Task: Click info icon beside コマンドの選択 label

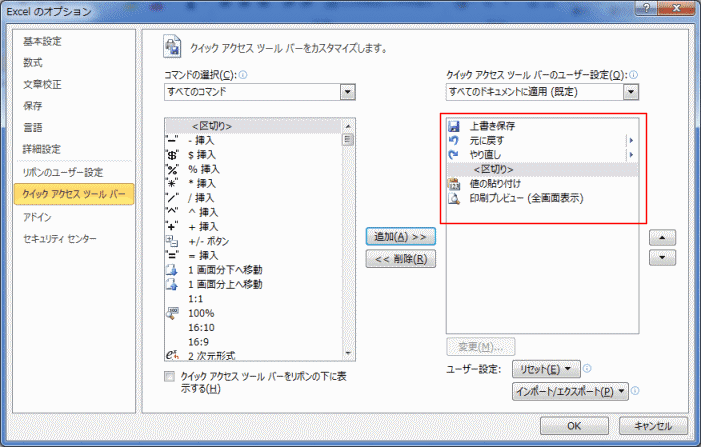Action: tap(243, 75)
